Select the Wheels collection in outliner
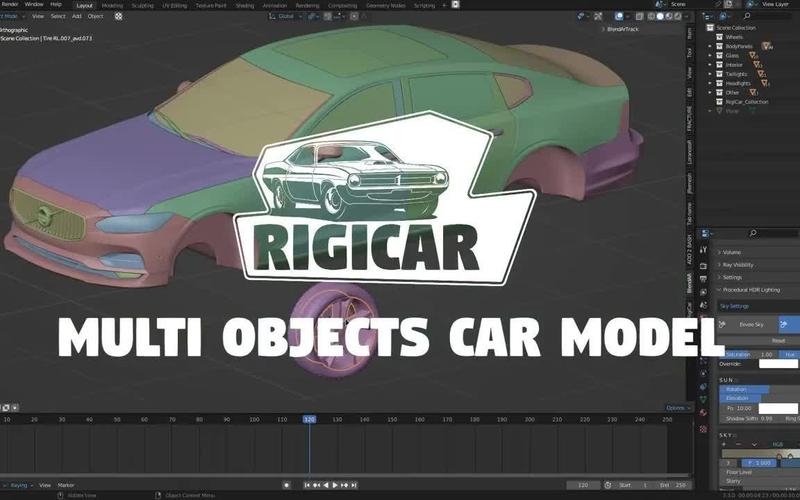The image size is (800, 500). pyautogui.click(x=734, y=37)
